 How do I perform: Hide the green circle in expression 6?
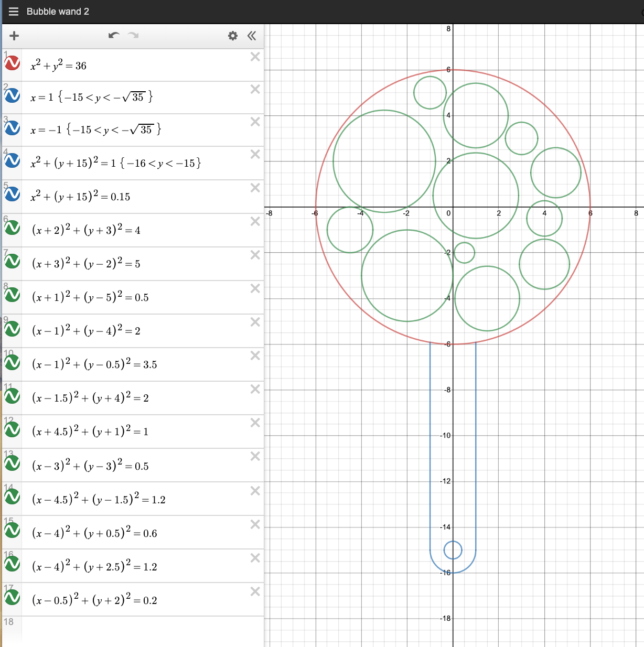(11, 228)
